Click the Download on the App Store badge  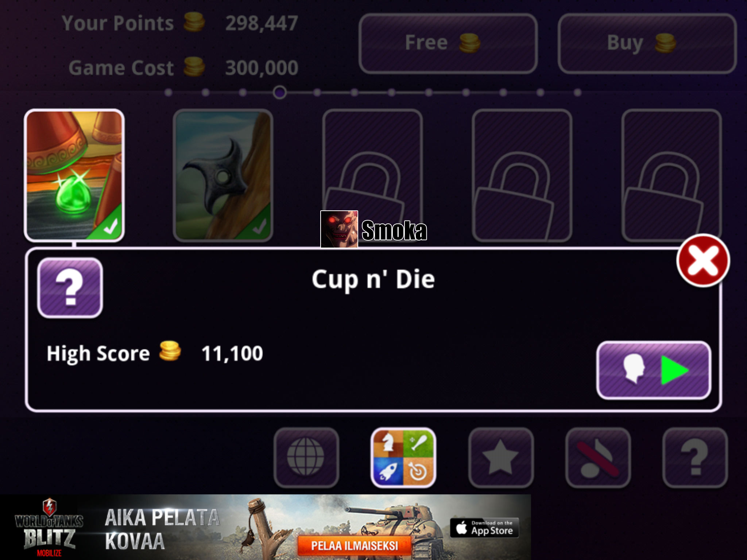484,528
